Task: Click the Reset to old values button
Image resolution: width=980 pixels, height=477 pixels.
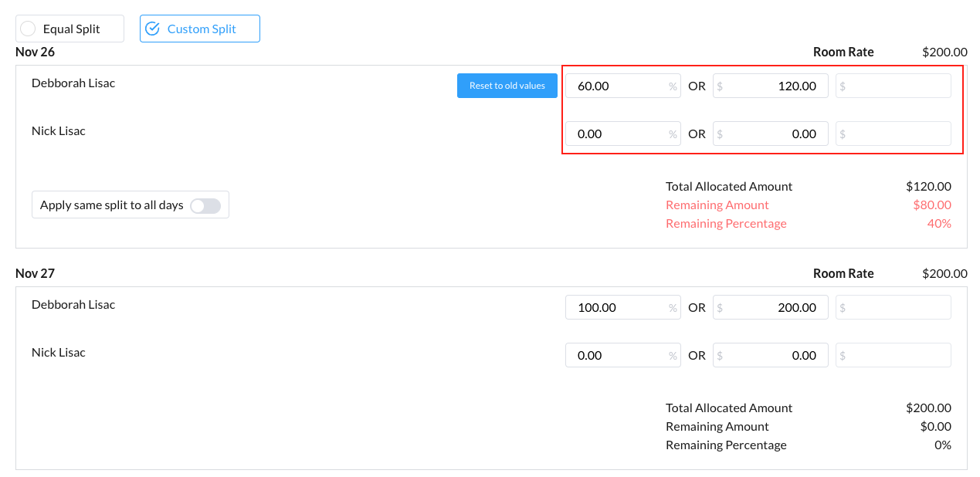Action: (507, 86)
